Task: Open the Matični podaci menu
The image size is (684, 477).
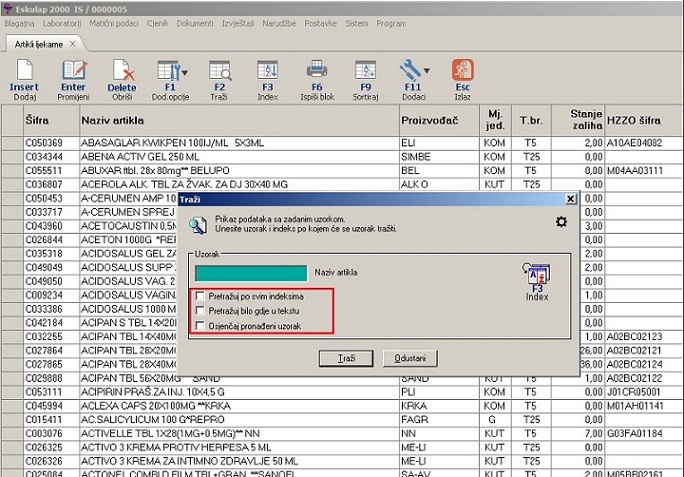Action: [114, 24]
